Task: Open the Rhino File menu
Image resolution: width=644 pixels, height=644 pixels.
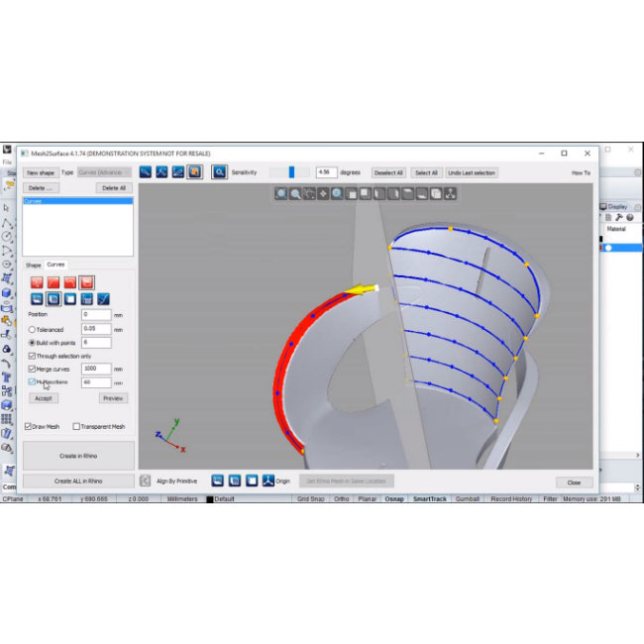Action: 7,161
